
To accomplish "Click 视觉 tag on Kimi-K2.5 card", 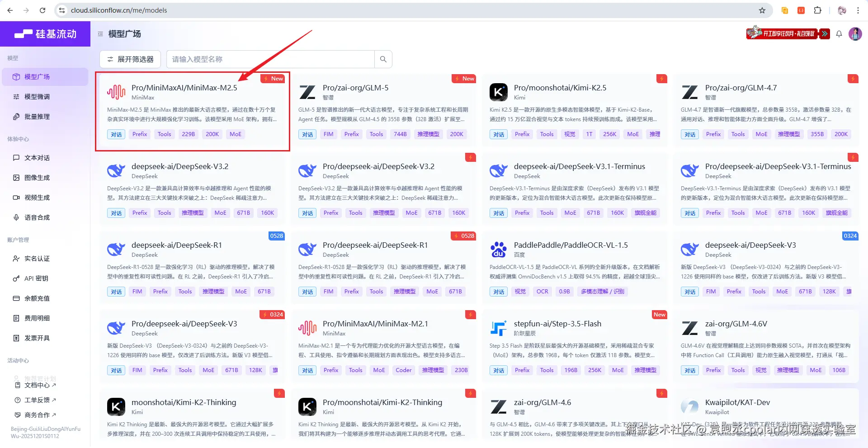I will point(570,134).
